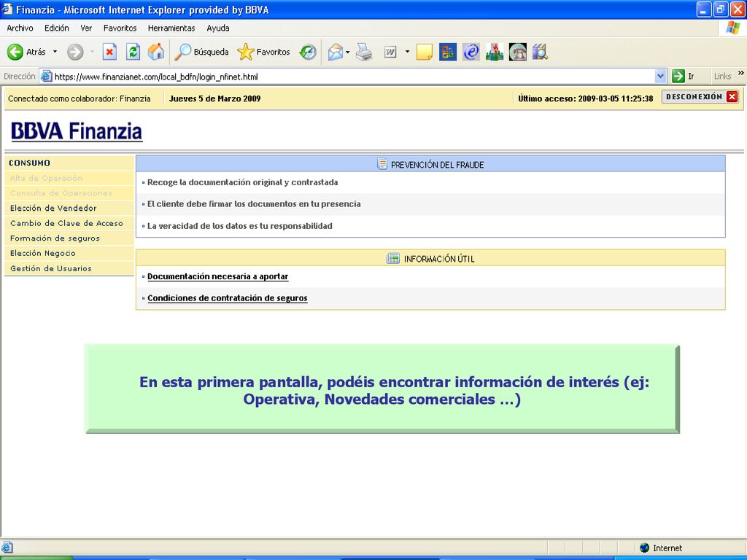The width and height of the screenshot is (747, 560).
Task: Click the disabled Alta de Operación item
Action: 46,178
